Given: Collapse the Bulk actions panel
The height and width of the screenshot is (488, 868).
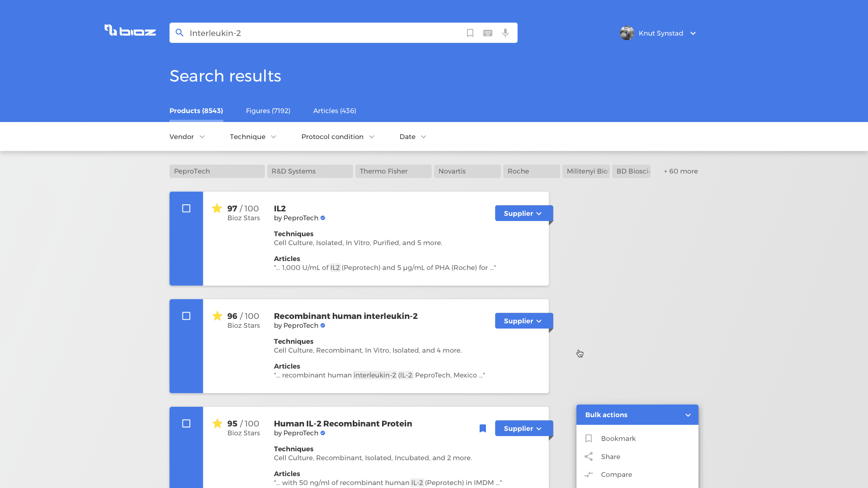Looking at the screenshot, I should tap(688, 415).
